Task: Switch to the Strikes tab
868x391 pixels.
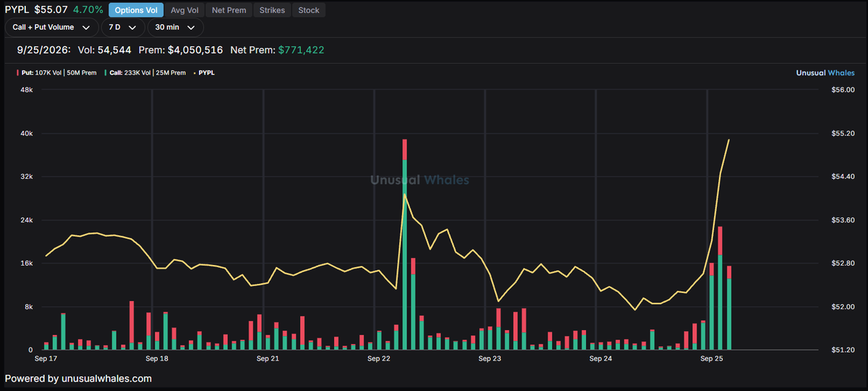Action: 272,10
